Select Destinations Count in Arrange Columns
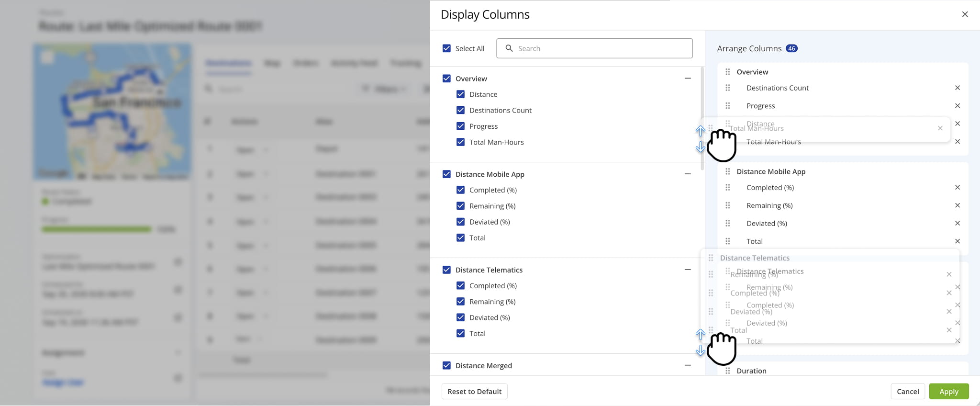 (778, 88)
